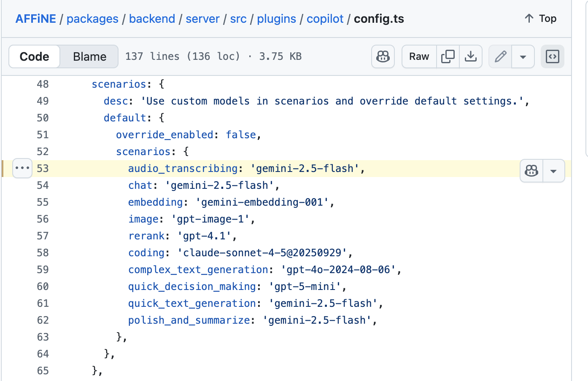The image size is (588, 381).
Task: Open the dropdown beside the inline Copilot icon
Action: tap(553, 171)
